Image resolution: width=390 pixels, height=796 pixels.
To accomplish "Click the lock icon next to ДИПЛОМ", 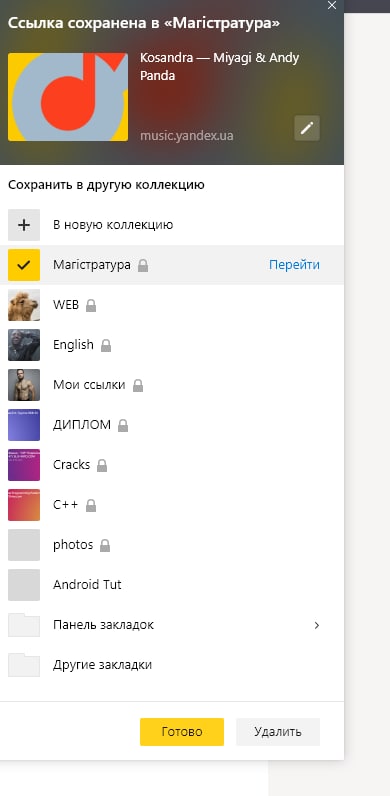I will tap(123, 426).
